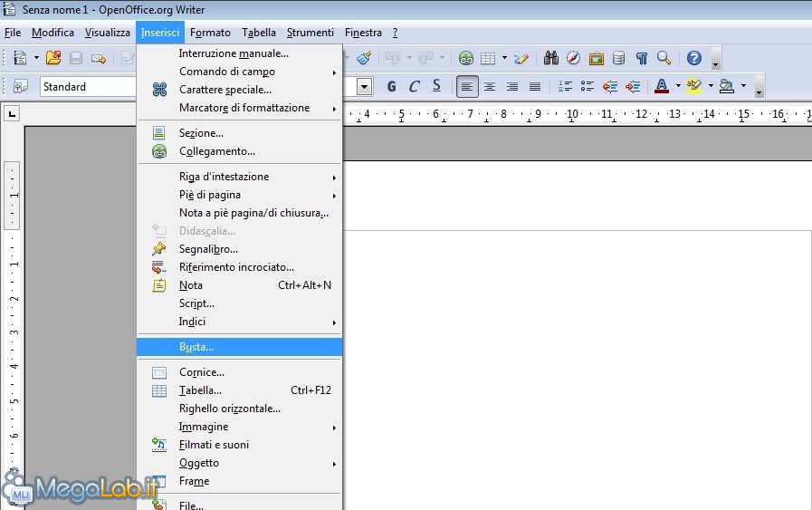This screenshot has width=812, height=510.
Task: Click the New document icon
Action: (20, 58)
